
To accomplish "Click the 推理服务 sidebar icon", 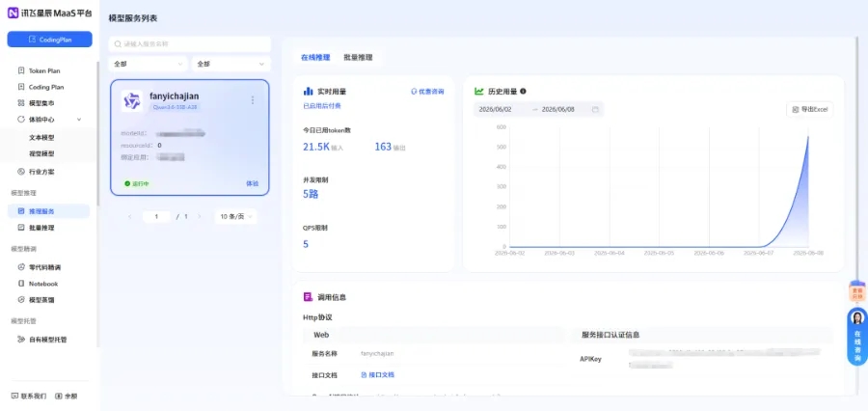I will coord(21,211).
